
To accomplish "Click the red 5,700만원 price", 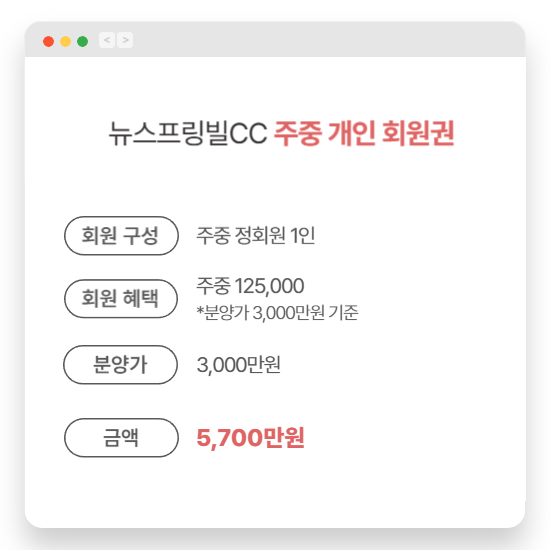I will tap(250, 438).
